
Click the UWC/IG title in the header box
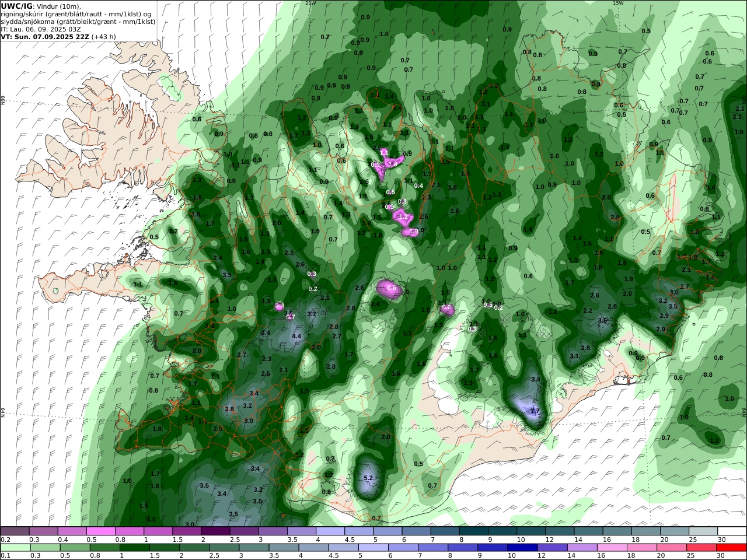coord(16,6)
